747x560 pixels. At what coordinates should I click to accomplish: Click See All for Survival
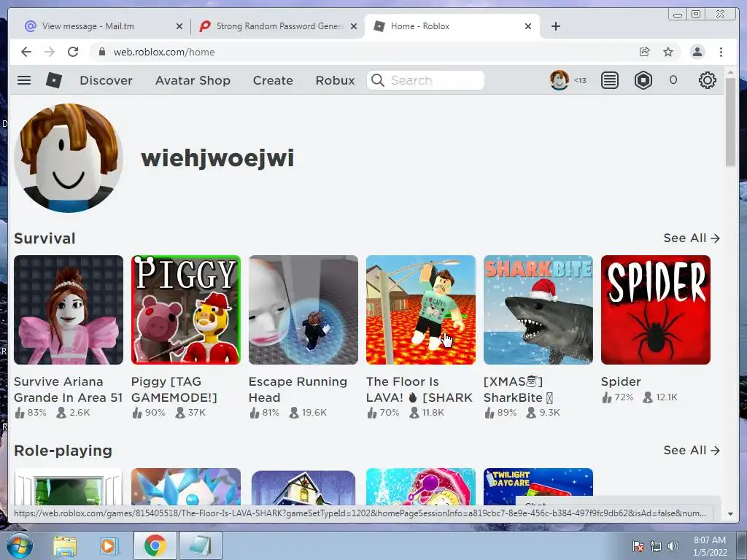coord(692,238)
